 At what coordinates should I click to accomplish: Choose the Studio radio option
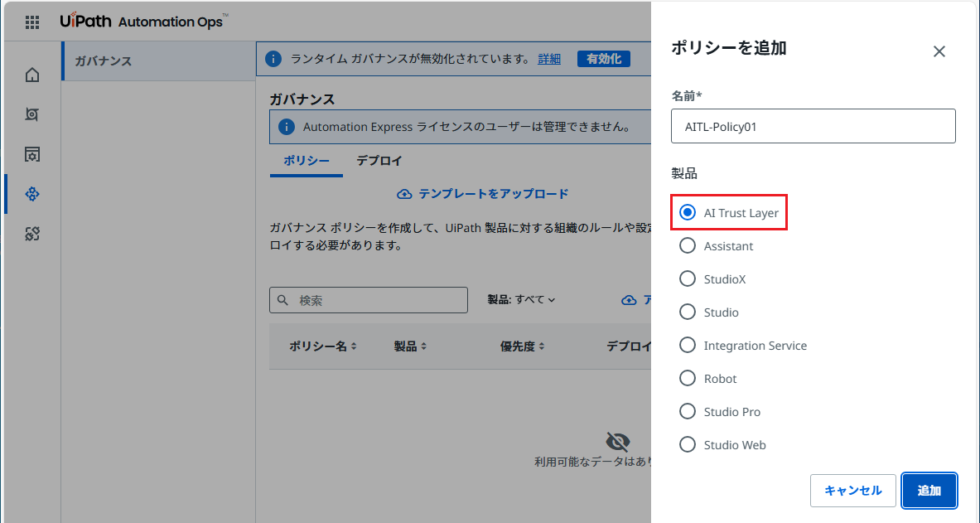tap(688, 312)
